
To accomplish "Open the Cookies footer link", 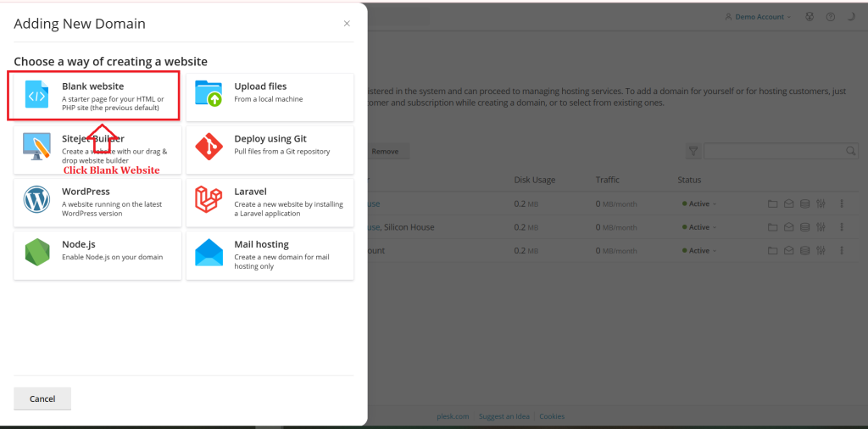I will [552, 416].
